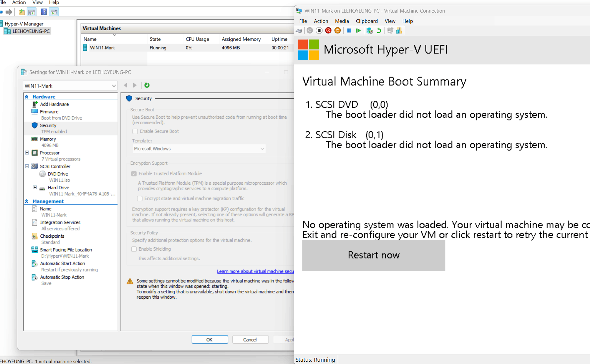Click the Up one level folder icon
590x364 pixels.
coord(22,12)
